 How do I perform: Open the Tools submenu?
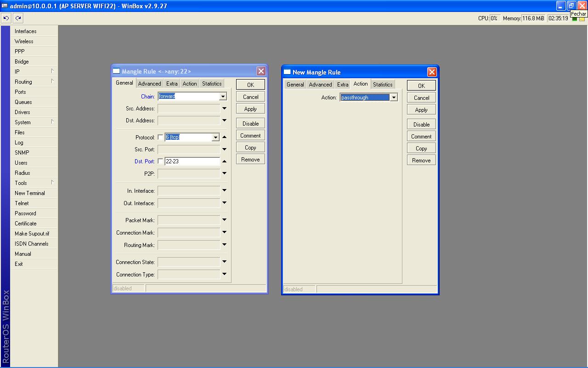tap(34, 183)
